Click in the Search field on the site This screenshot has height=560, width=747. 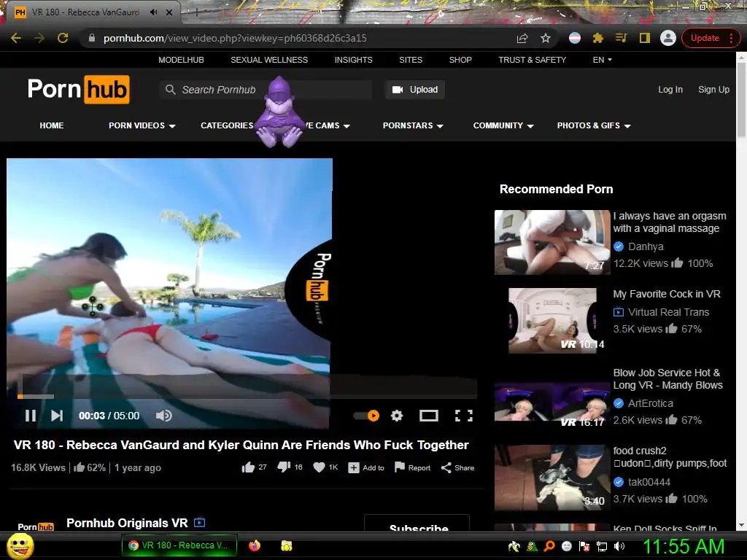266,90
